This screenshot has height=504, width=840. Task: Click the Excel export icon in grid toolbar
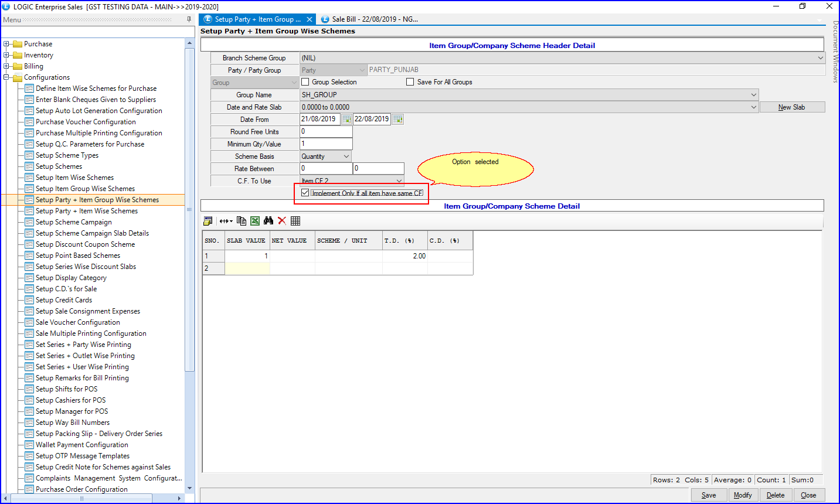[x=255, y=221]
